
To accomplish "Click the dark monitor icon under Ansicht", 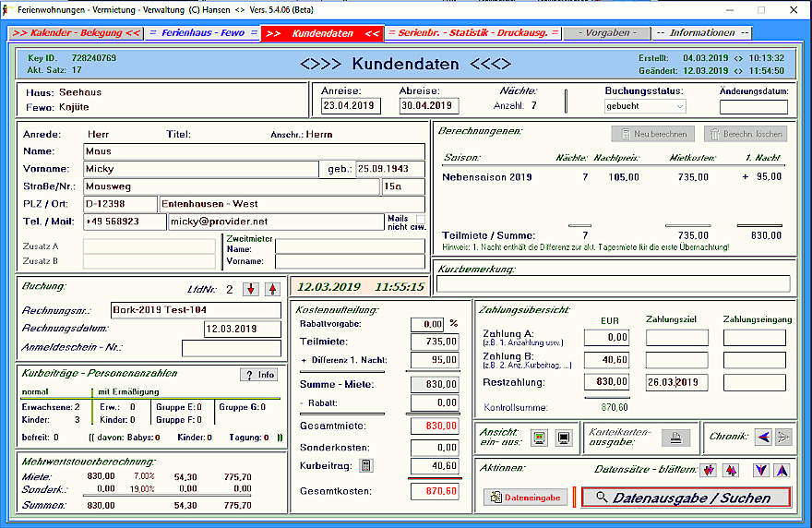I will tap(565, 437).
